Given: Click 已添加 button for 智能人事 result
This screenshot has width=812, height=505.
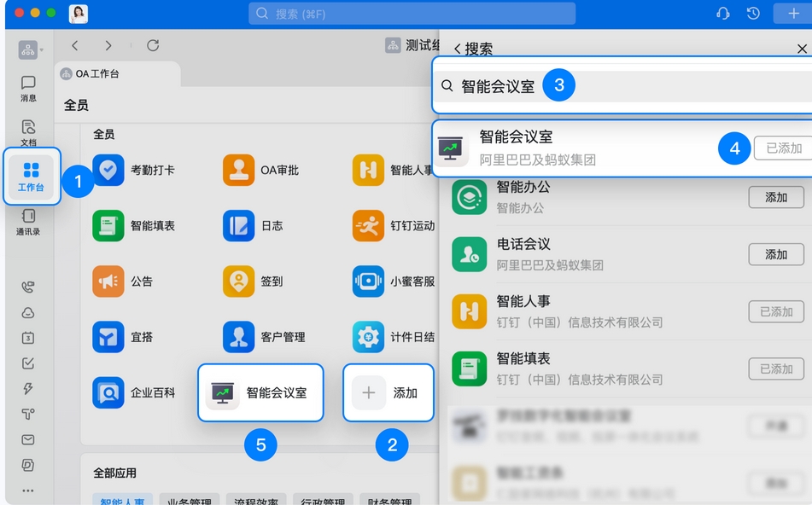Looking at the screenshot, I should 776,311.
